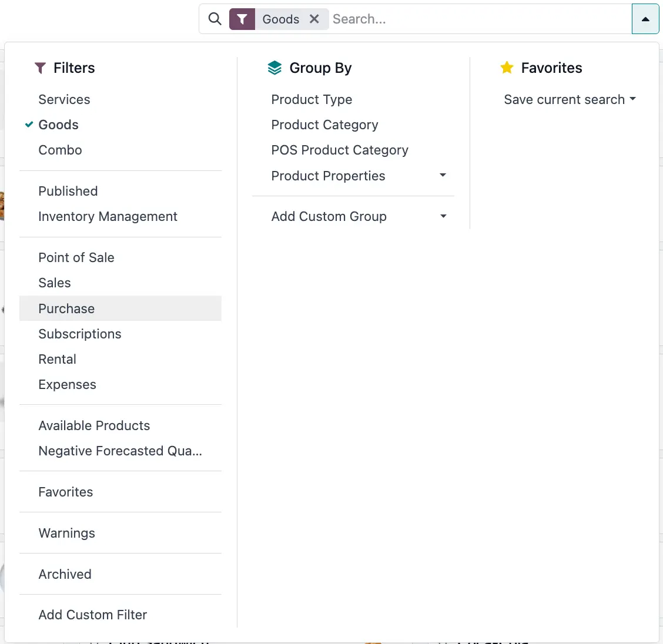
Task: Toggle the Subscriptions filter
Action: [x=120, y=334]
